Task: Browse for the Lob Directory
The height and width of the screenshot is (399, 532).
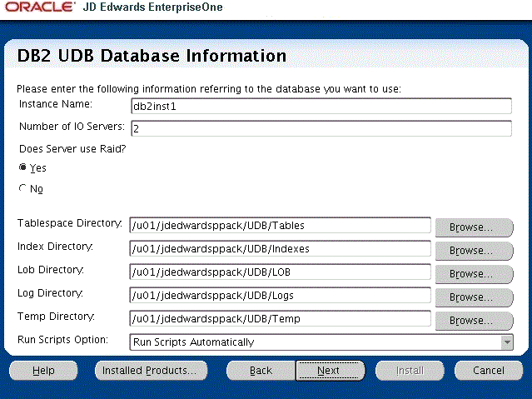Action: pos(474,274)
